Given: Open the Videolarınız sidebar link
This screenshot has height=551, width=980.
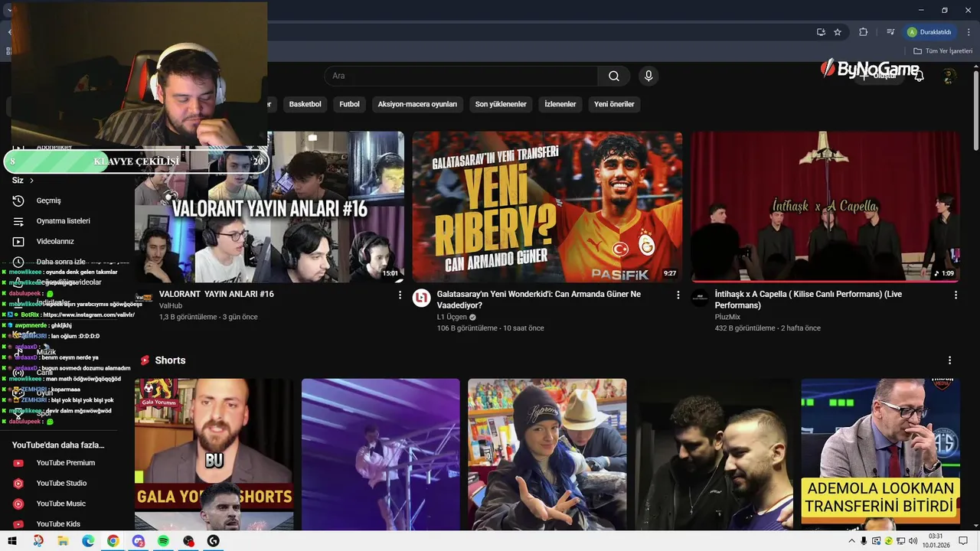Looking at the screenshot, I should [x=55, y=241].
